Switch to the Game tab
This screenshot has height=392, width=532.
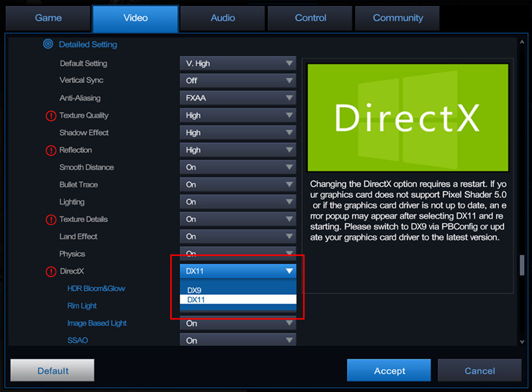coord(48,18)
